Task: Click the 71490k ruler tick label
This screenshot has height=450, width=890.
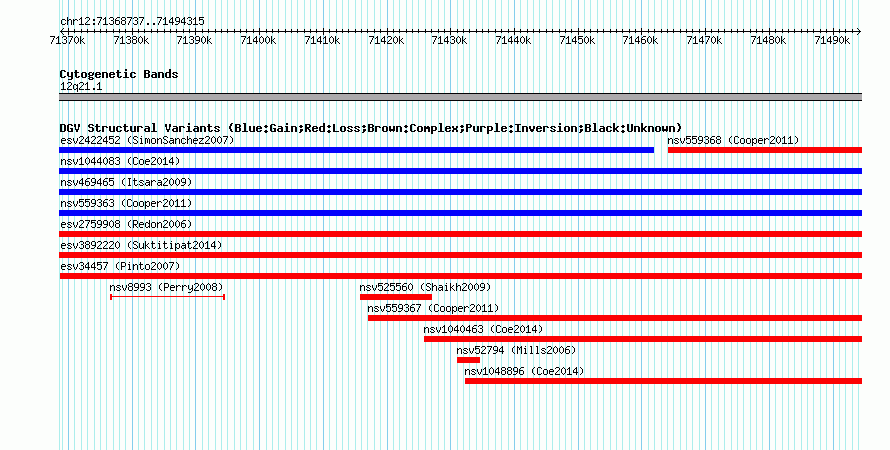Action: point(832,40)
